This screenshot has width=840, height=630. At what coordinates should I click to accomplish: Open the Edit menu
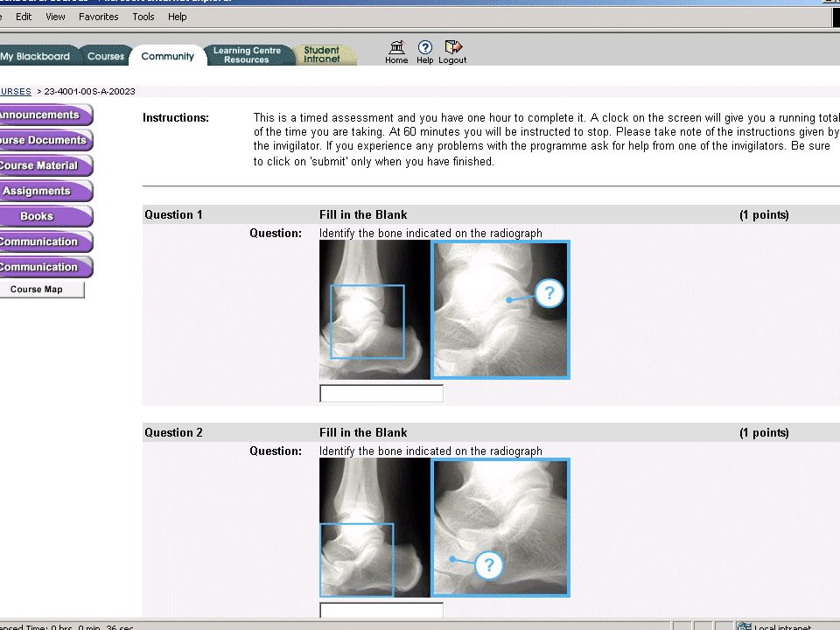(x=24, y=17)
